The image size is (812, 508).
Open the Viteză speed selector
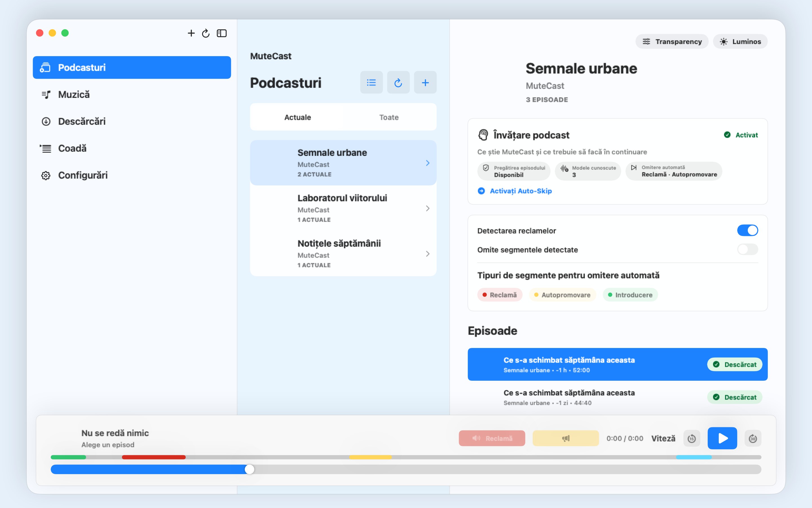(663, 438)
